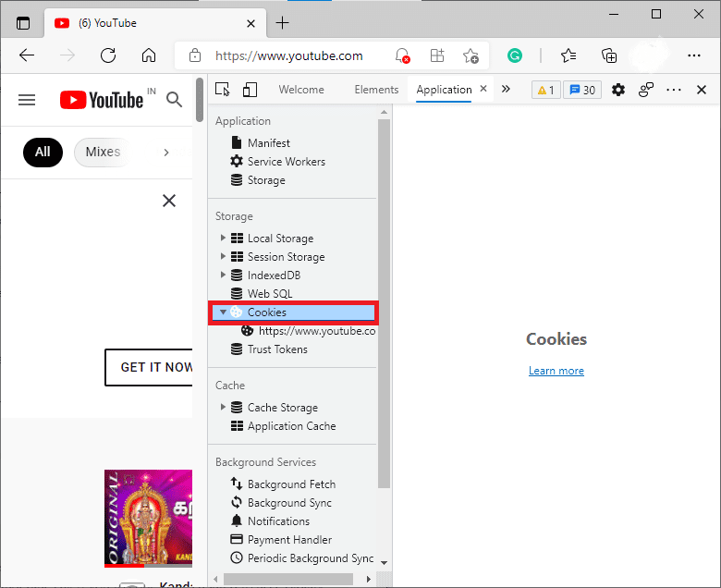The image size is (721, 588).
Task: Open YouTube search
Action: pos(175,99)
